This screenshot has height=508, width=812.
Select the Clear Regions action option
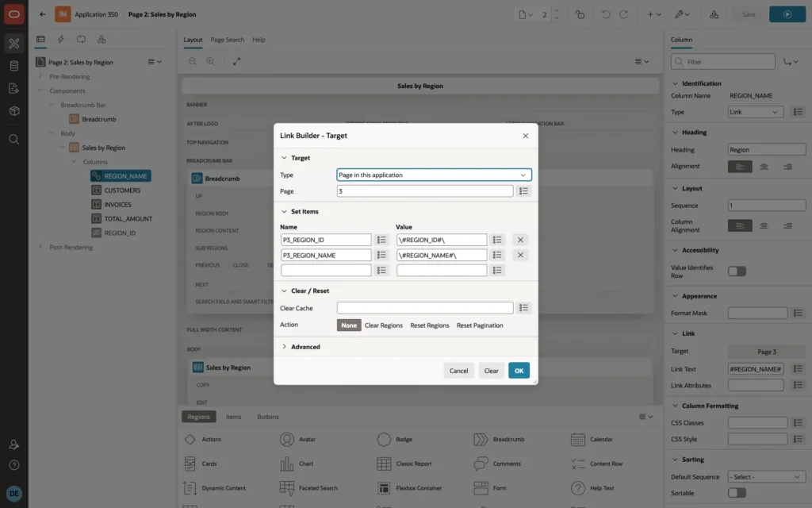384,325
